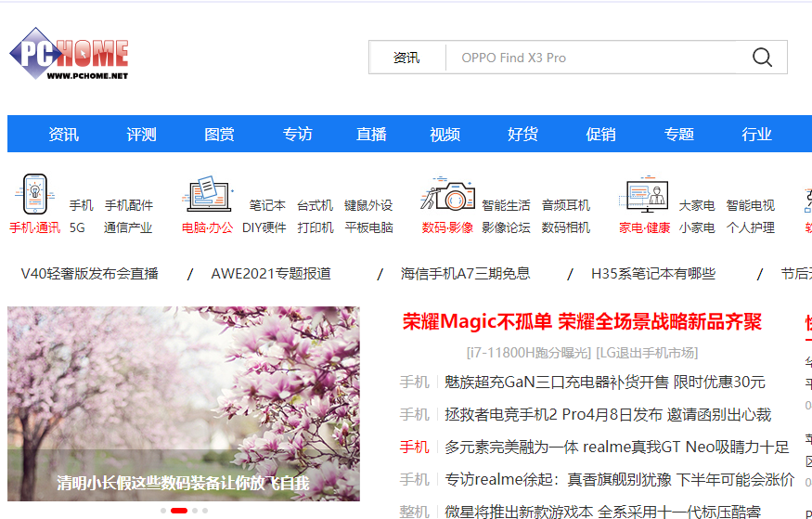The height and width of the screenshot is (519, 812).
Task: Go to the 直播 navigation tab
Action: (x=370, y=135)
